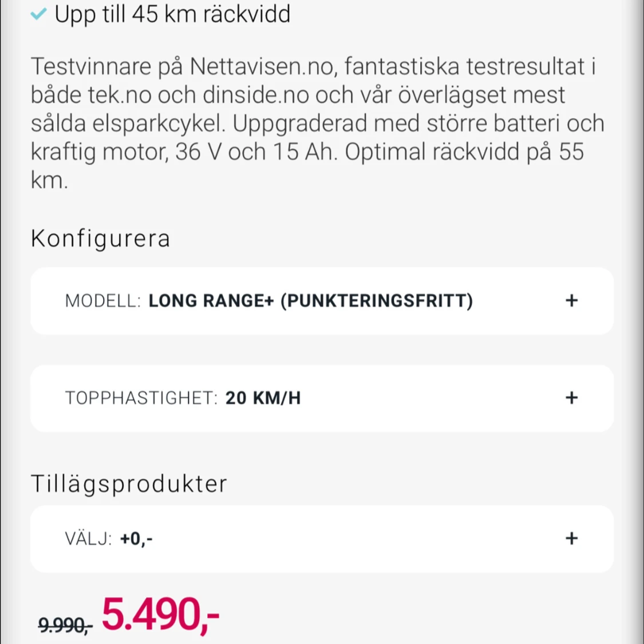Click the Optimal räckvidd på 55 km sentence
Image resolution: width=644 pixels, height=644 pixels.
(x=307, y=166)
